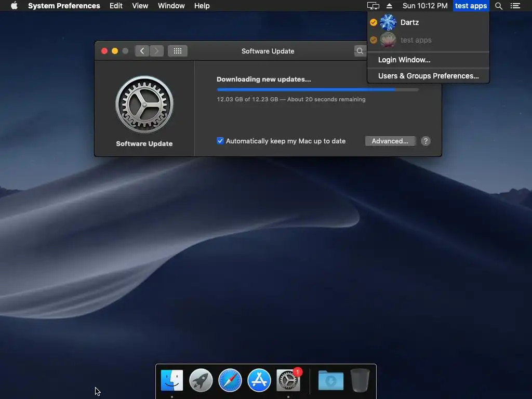The width and height of the screenshot is (532, 399).
Task: Toggle Automatically keep my Mac up to date
Action: pos(220,141)
